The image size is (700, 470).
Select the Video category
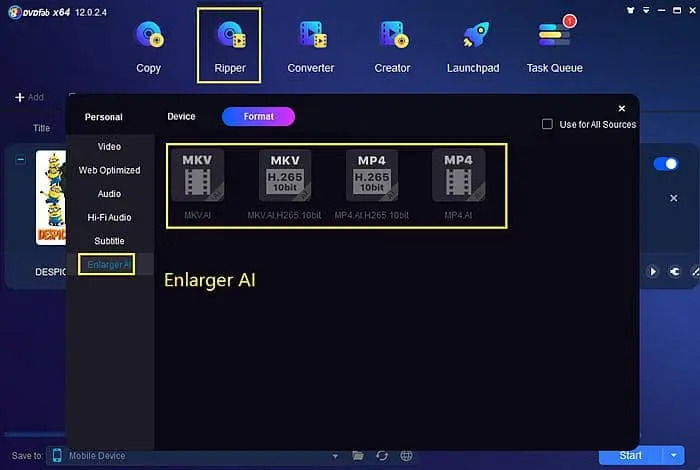coord(109,146)
